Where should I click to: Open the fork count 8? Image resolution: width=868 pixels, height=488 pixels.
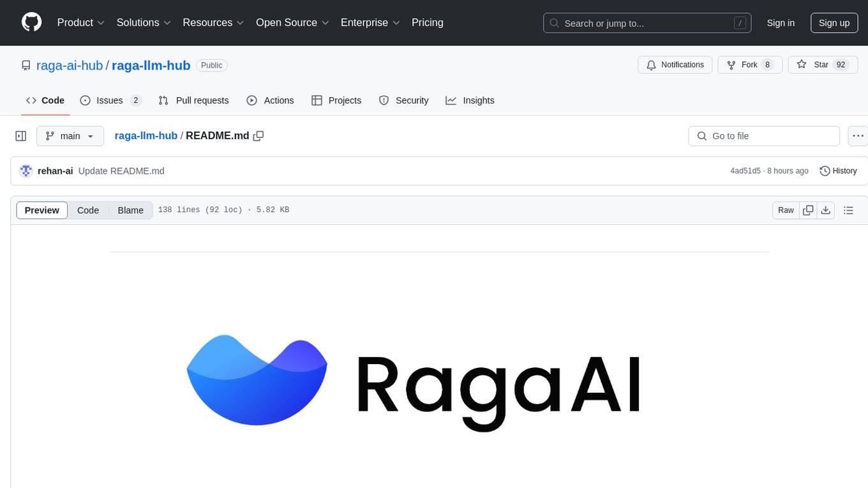(767, 65)
